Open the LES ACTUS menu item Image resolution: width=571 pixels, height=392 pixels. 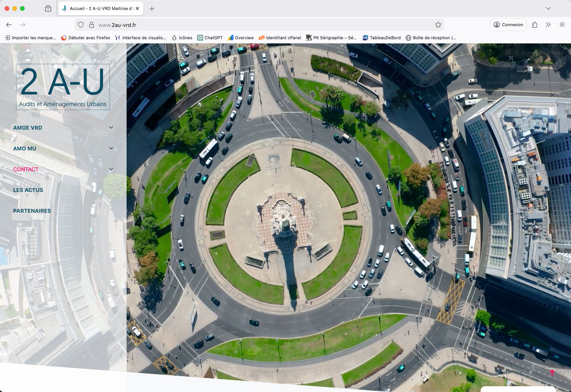(28, 190)
